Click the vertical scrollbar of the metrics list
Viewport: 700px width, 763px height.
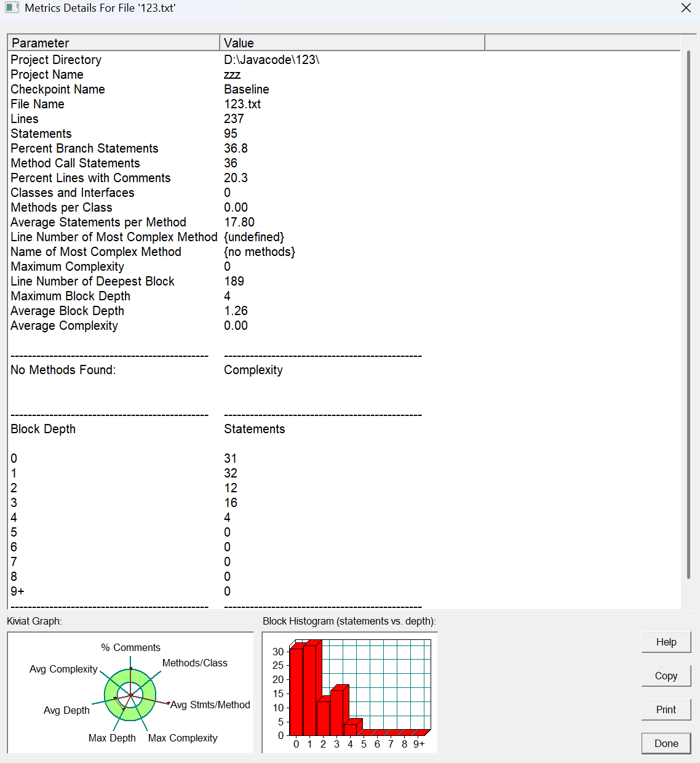tap(688, 314)
